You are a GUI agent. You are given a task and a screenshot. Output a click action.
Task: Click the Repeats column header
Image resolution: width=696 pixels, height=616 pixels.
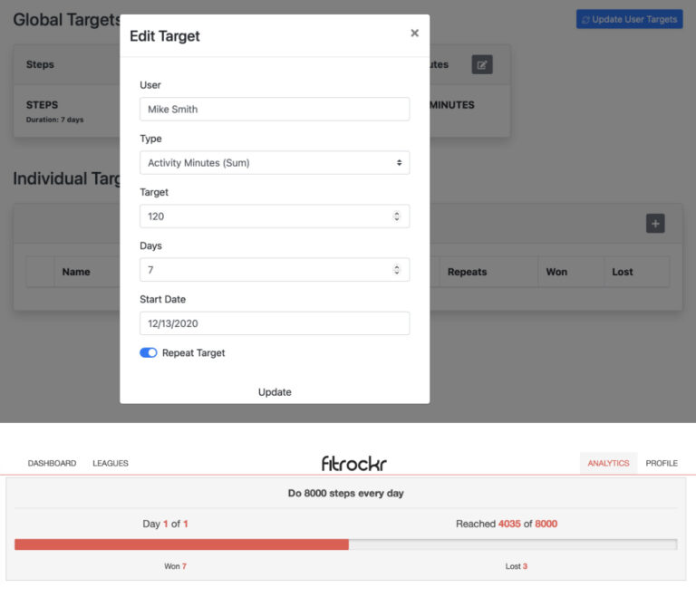click(x=467, y=272)
